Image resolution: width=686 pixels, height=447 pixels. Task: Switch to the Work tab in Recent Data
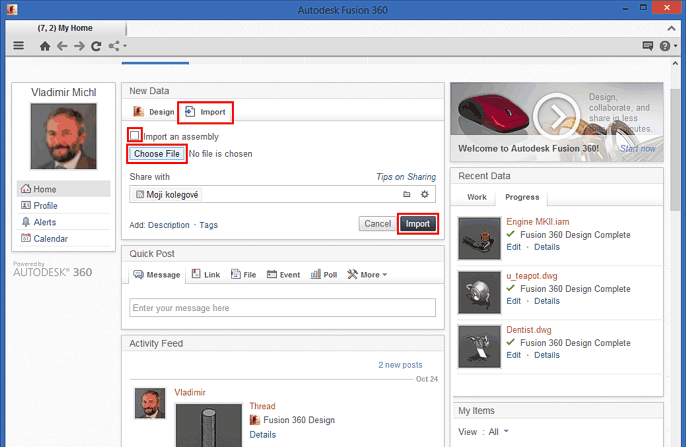[x=476, y=197]
